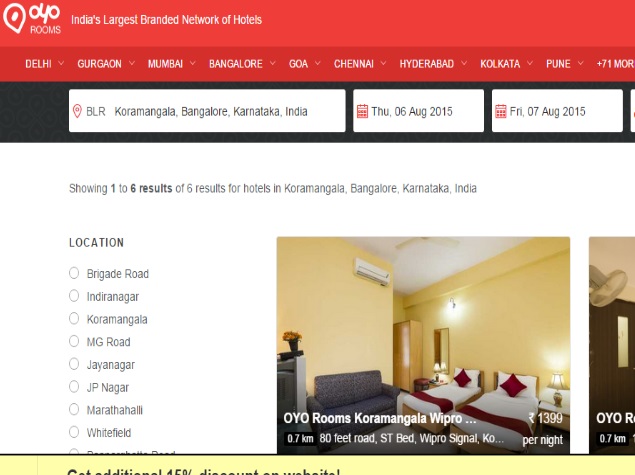635x475 pixels.
Task: Select the Marathahalli location filter
Action: [74, 410]
